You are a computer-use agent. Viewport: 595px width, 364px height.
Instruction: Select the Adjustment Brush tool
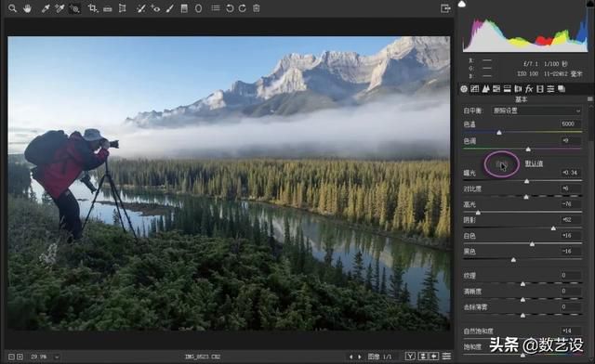click(x=169, y=8)
